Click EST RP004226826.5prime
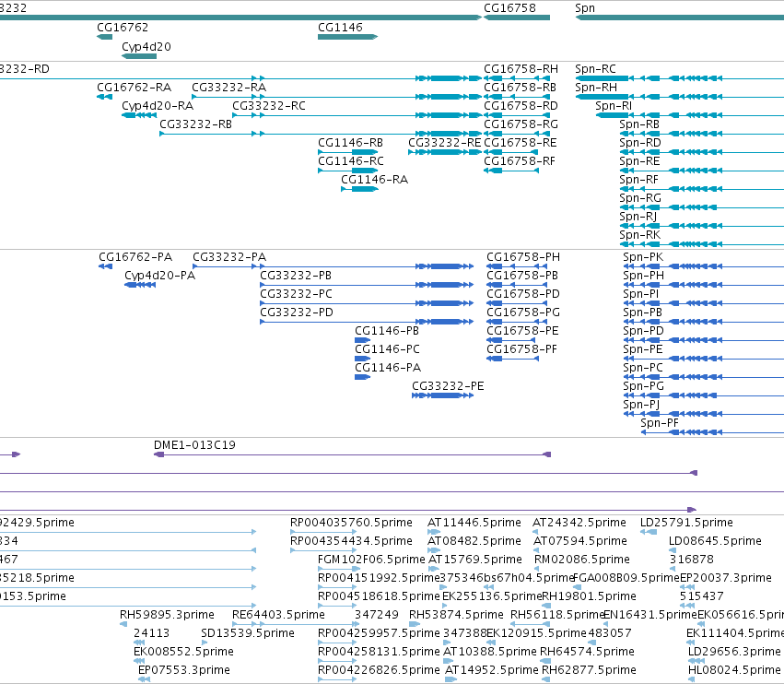784x684 pixels. 379,670
